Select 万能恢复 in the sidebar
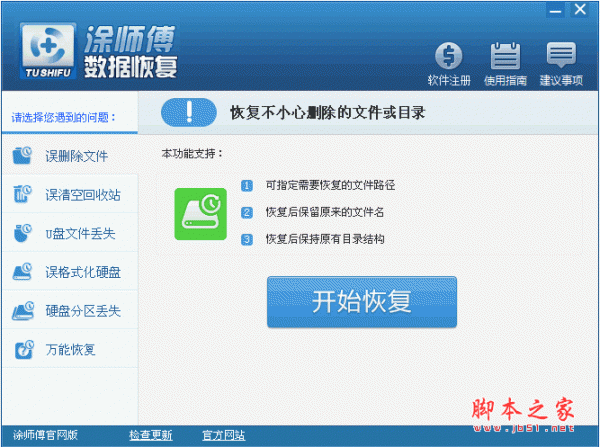Screen dimensions: 600x447 tap(70, 349)
